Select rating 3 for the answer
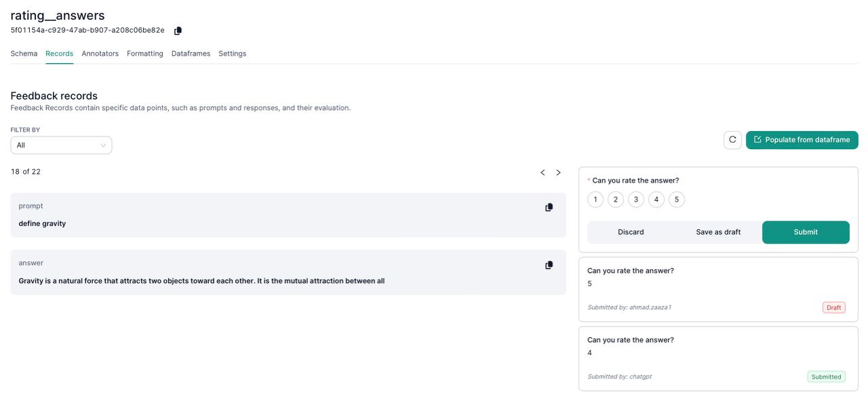This screenshot has height=416, width=868. [x=636, y=199]
